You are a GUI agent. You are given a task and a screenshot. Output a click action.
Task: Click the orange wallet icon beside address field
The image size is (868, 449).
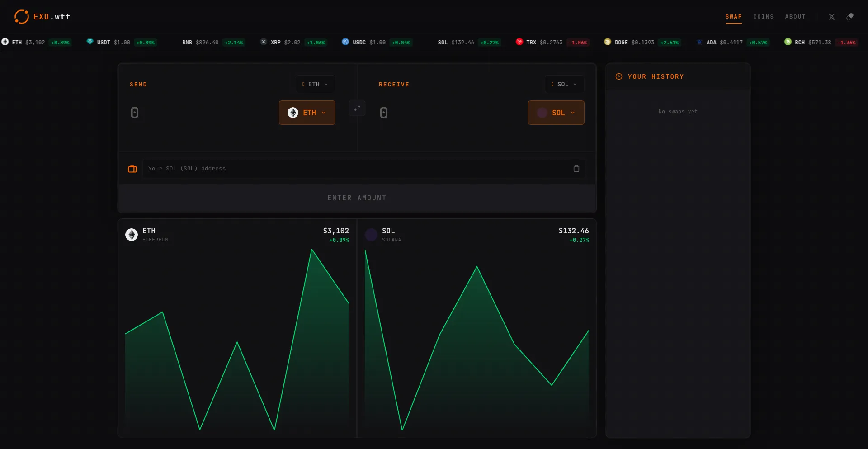click(x=132, y=169)
